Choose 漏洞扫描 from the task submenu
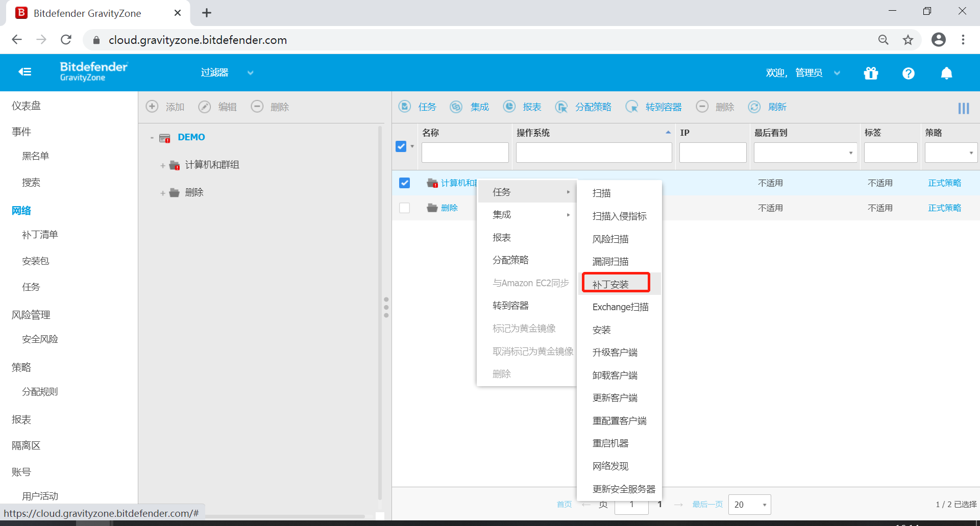 [610, 262]
